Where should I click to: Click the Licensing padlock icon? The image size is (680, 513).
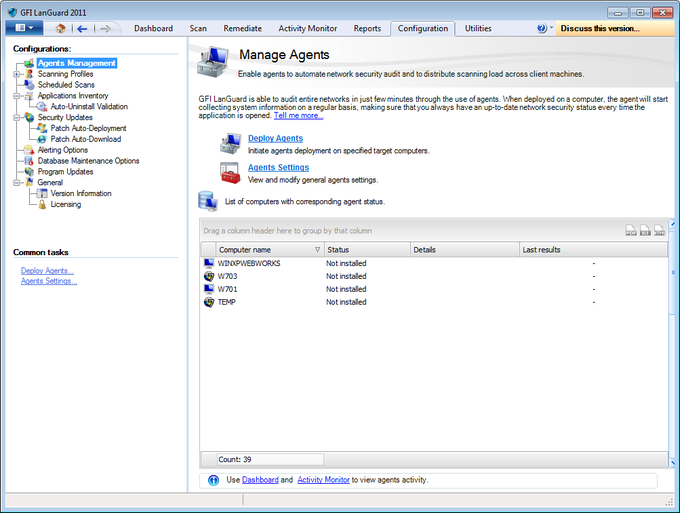point(42,204)
